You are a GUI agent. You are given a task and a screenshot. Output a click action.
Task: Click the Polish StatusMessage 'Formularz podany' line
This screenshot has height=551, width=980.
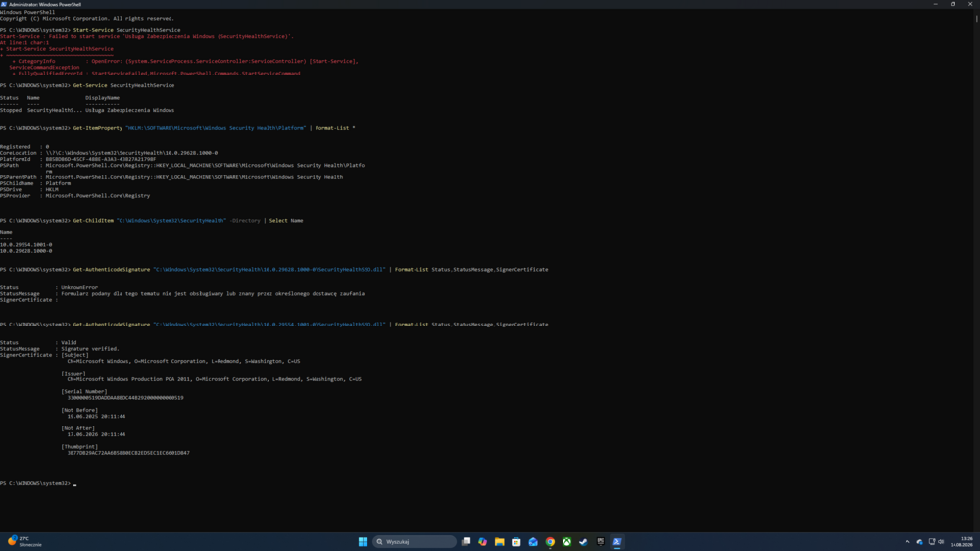(x=182, y=293)
